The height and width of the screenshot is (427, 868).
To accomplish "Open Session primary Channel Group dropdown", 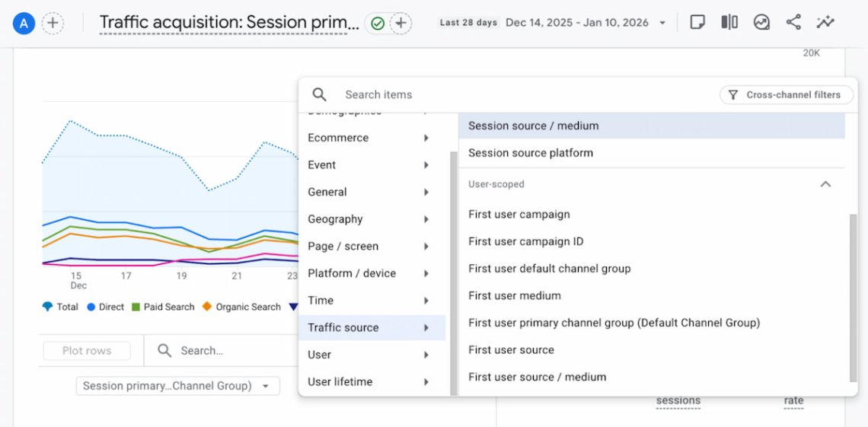I will tap(177, 386).
